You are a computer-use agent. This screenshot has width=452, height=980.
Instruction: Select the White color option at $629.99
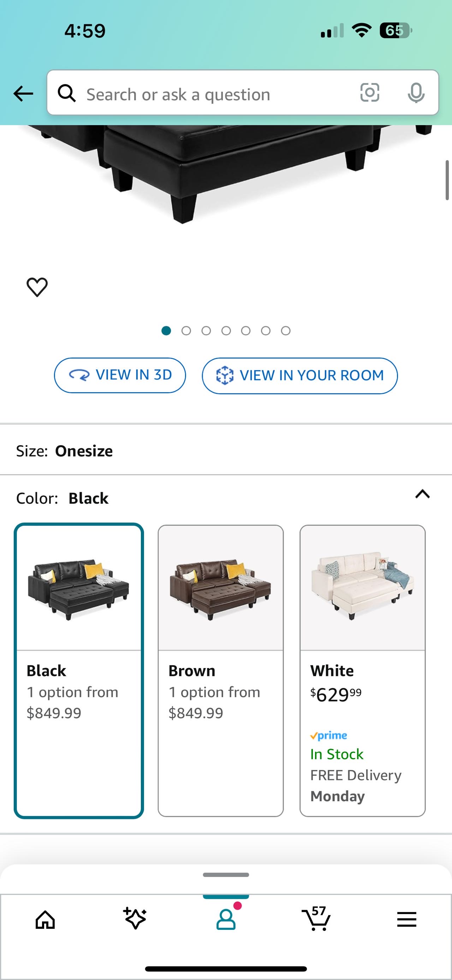(x=362, y=670)
